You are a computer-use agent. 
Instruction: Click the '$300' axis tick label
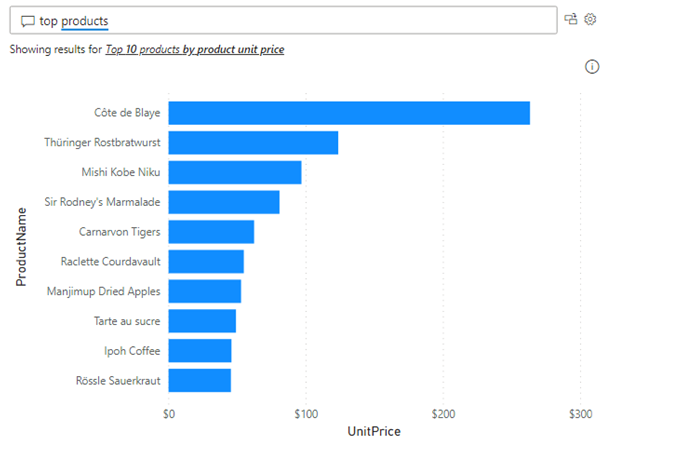tap(581, 414)
